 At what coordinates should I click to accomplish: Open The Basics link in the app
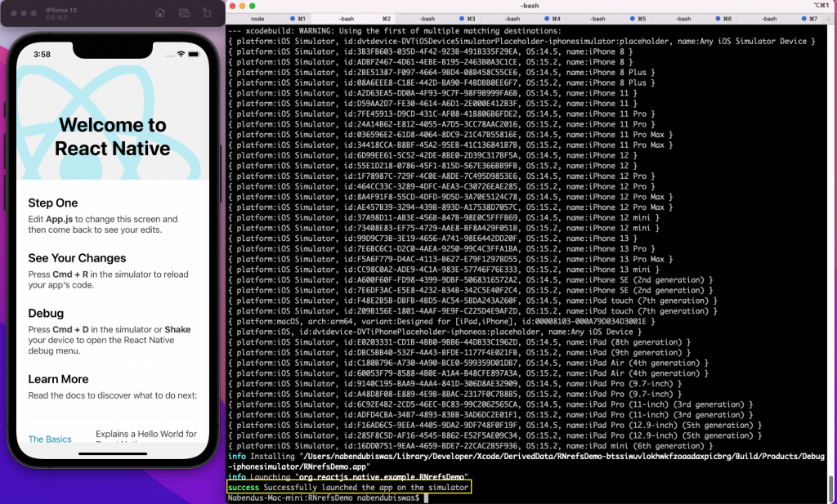tap(50, 439)
